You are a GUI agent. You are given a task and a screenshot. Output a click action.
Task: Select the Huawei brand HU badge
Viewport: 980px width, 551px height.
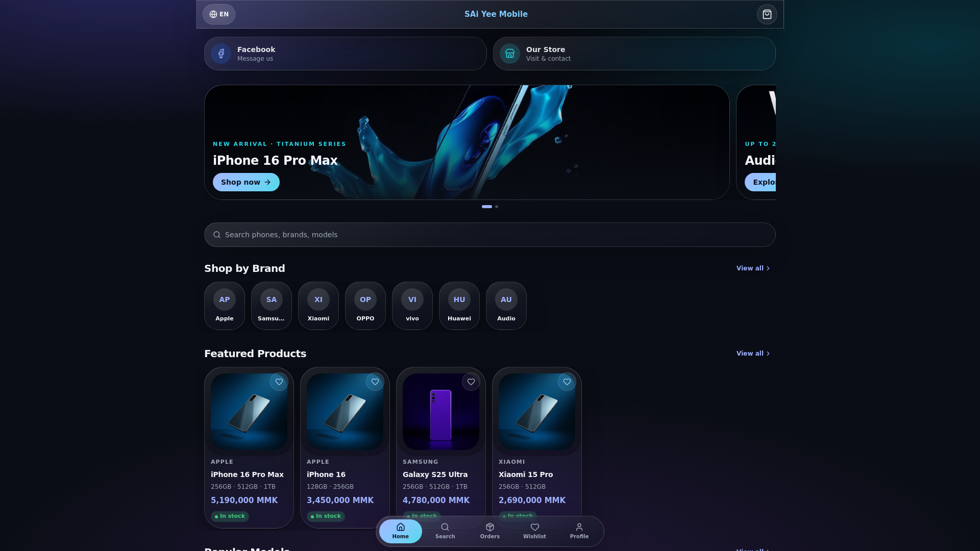click(x=459, y=299)
